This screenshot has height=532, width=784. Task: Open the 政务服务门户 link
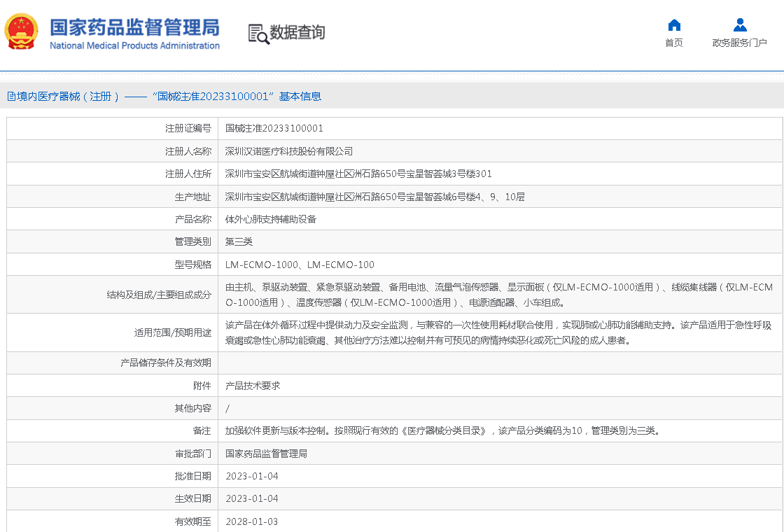(x=739, y=43)
